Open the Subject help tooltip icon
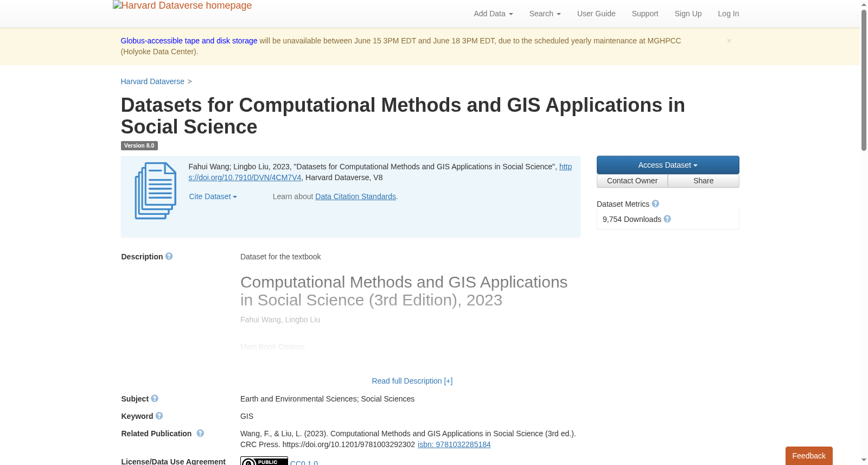Viewport: 868px width, 465px height. click(155, 399)
